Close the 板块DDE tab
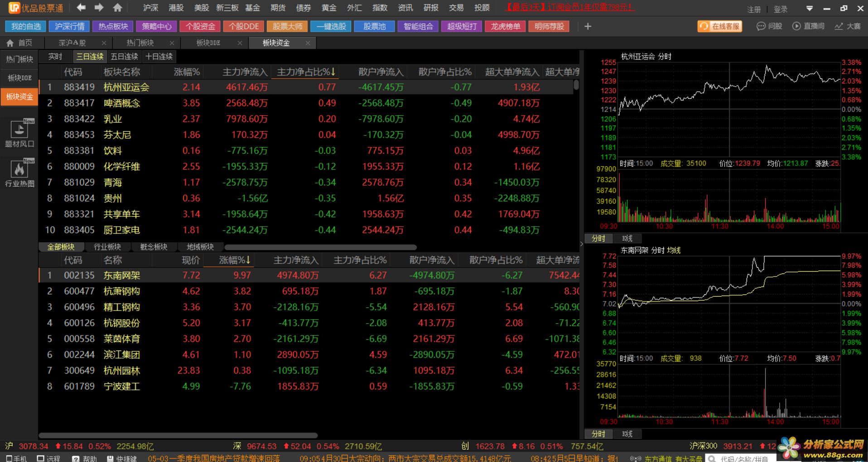Image resolution: width=868 pixels, height=462 pixels. [x=240, y=43]
